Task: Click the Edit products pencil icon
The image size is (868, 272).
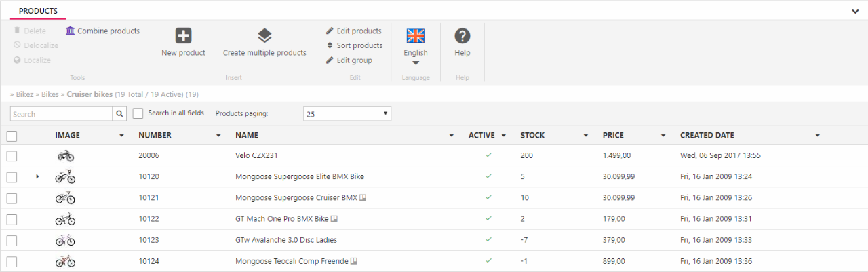Action: click(x=330, y=31)
